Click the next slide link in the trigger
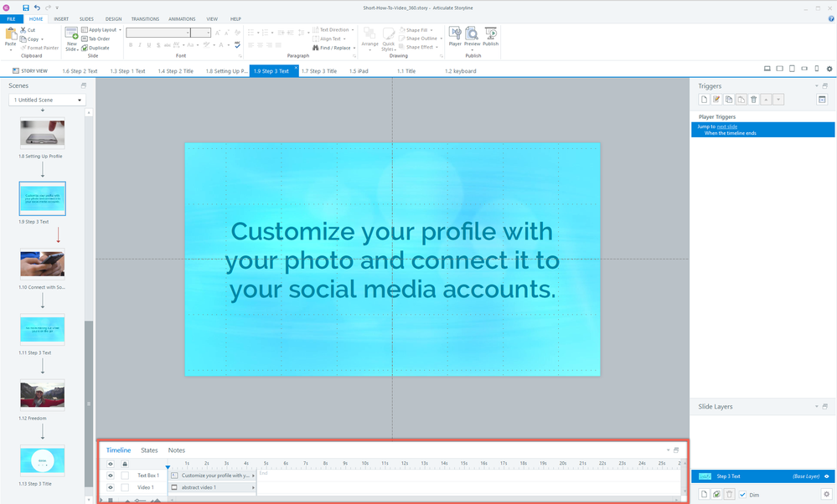 pyautogui.click(x=727, y=126)
